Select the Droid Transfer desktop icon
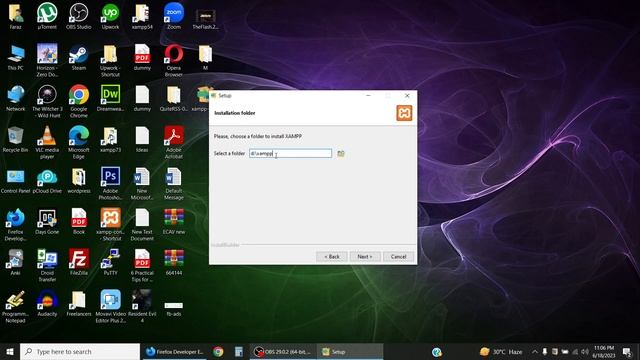Screen dimensions: 640x360 (x=47, y=266)
